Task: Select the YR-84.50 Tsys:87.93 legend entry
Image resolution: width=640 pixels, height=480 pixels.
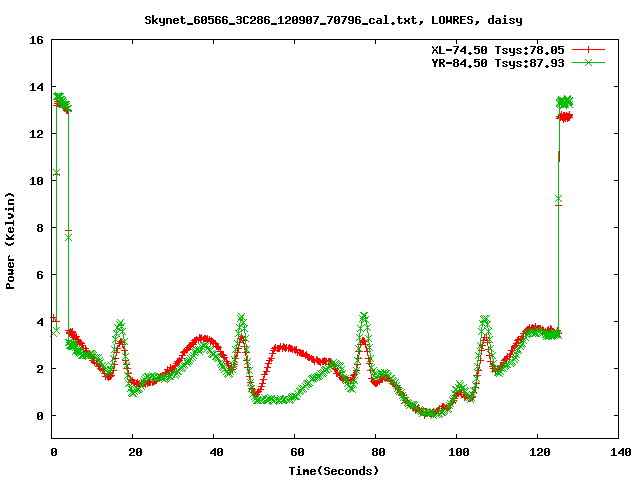Action: pos(495,62)
